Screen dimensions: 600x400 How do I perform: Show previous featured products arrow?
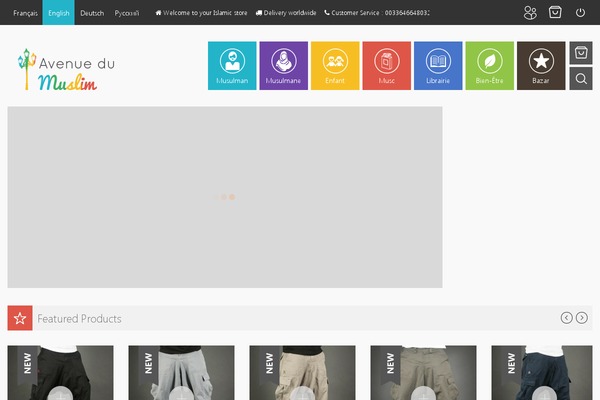click(x=566, y=318)
